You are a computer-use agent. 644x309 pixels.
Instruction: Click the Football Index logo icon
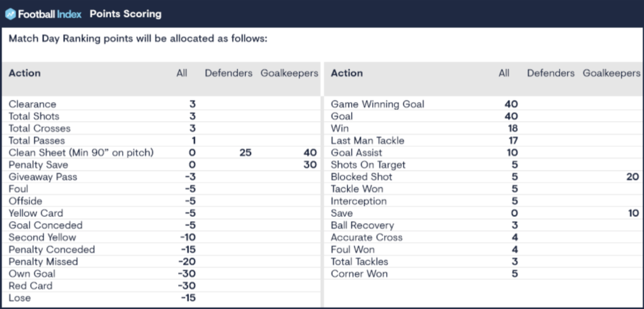click(11, 14)
